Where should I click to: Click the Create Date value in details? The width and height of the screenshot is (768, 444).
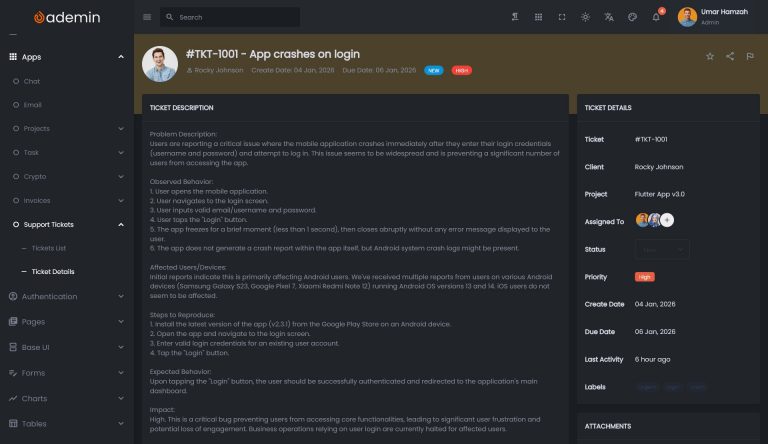pos(655,304)
